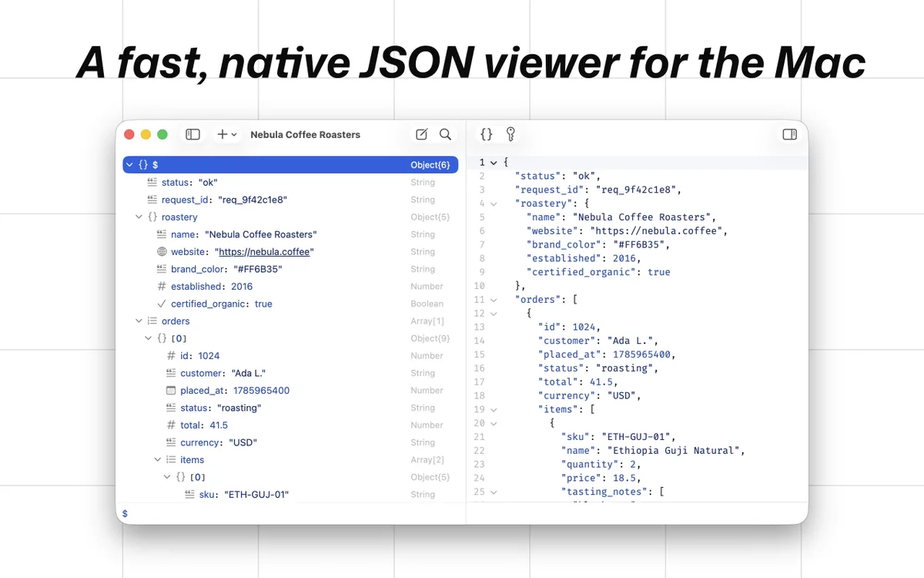
Task: Select brand_color "#FF6B35" row
Action: (x=290, y=269)
